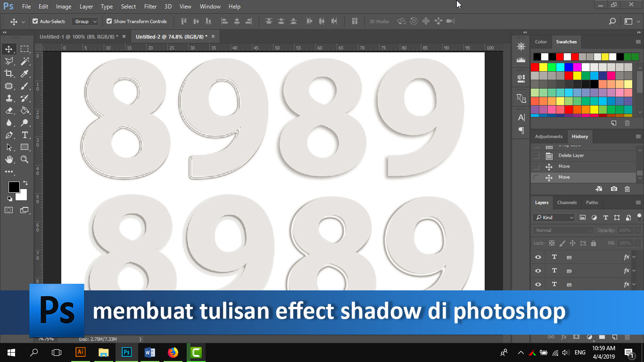Screen dimensions: 644x362
Task: Open the layer filter Kind dropdown
Action: (553, 217)
